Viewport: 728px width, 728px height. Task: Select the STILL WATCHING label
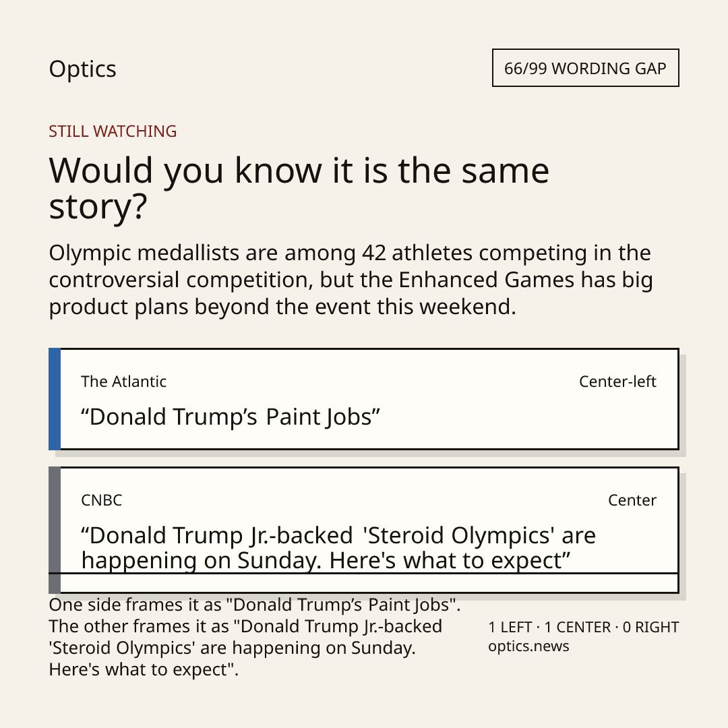tap(113, 131)
